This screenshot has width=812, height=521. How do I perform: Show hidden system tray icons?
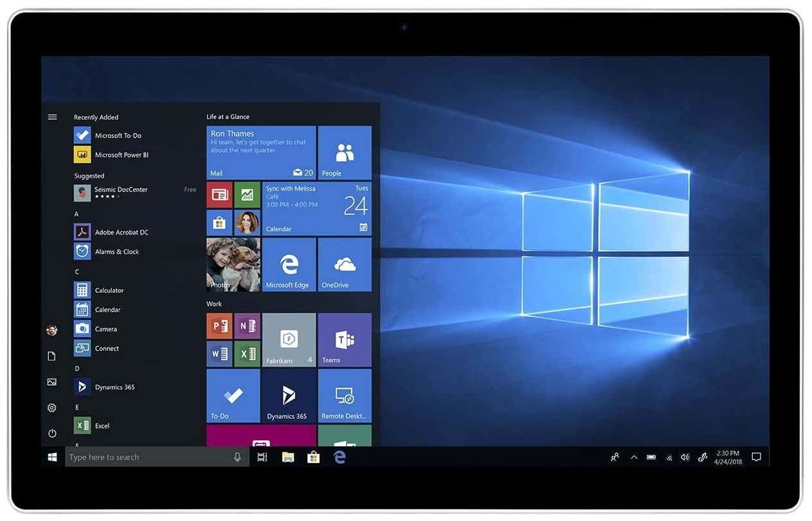tap(634, 457)
